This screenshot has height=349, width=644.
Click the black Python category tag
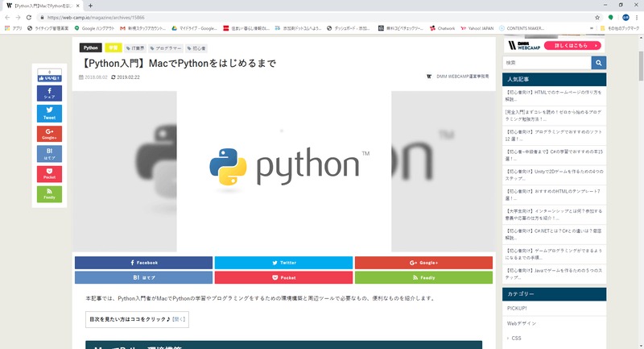pyautogui.click(x=91, y=48)
